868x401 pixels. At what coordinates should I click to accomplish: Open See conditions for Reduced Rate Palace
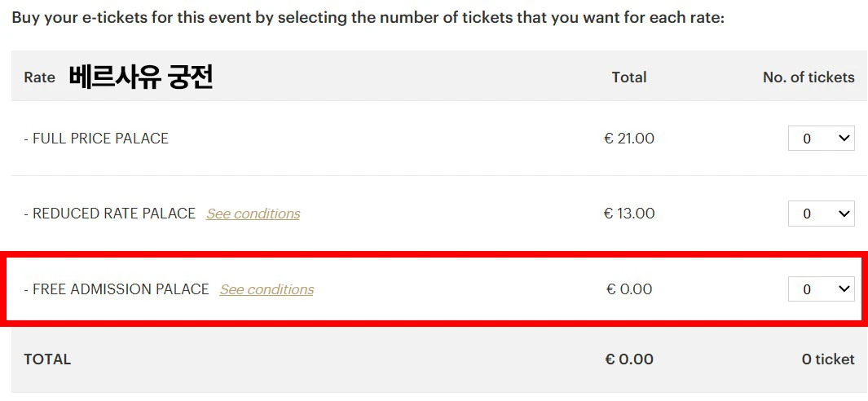(x=253, y=214)
